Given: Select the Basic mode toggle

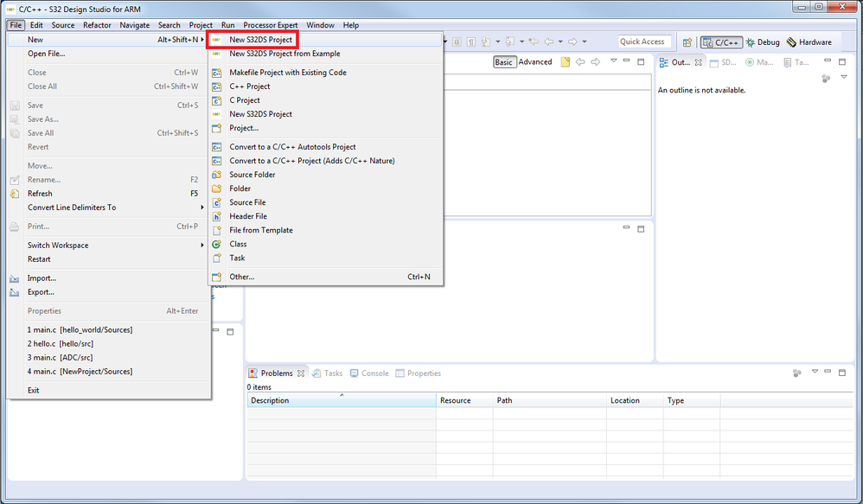Looking at the screenshot, I should (503, 62).
